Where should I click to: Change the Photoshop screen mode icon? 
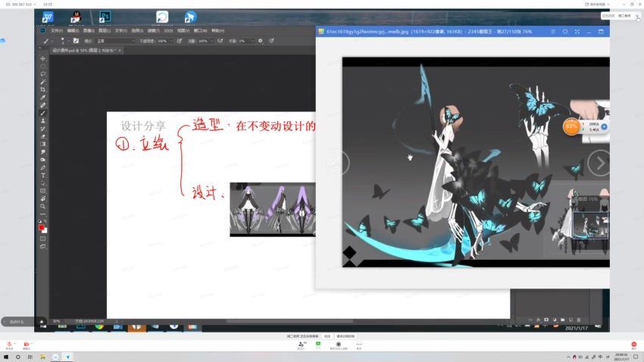(42, 247)
